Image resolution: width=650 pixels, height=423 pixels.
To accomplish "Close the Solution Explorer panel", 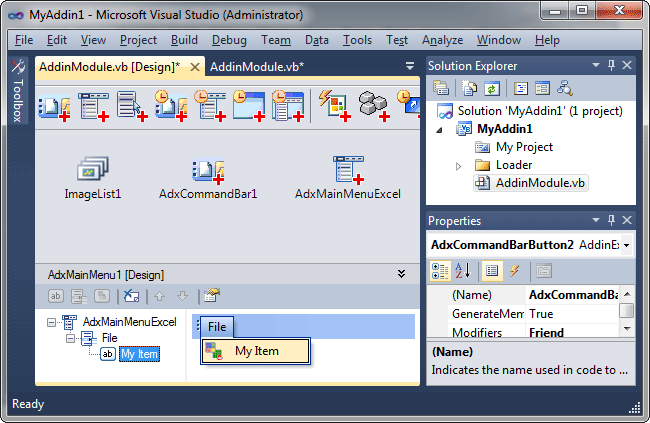I will [x=627, y=66].
